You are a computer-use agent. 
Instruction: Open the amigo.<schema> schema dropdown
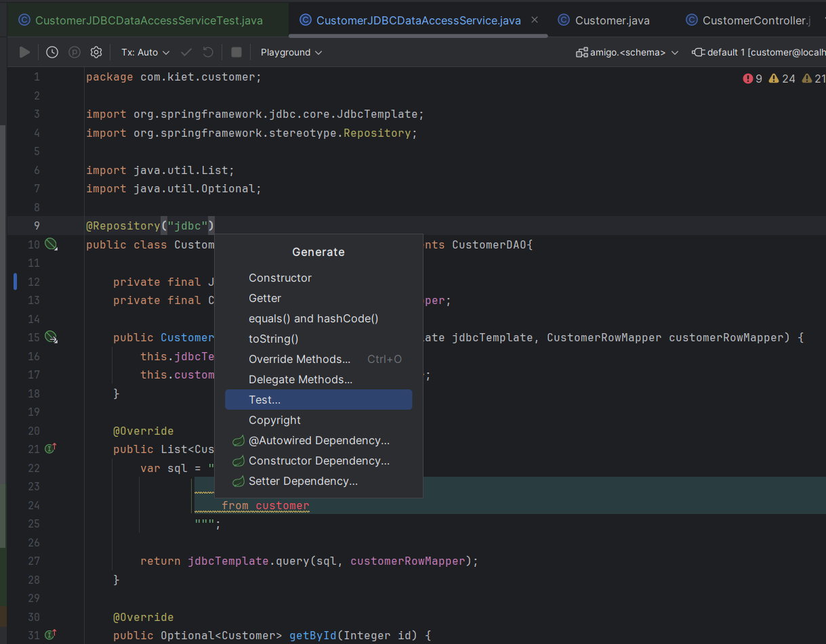[x=627, y=52]
